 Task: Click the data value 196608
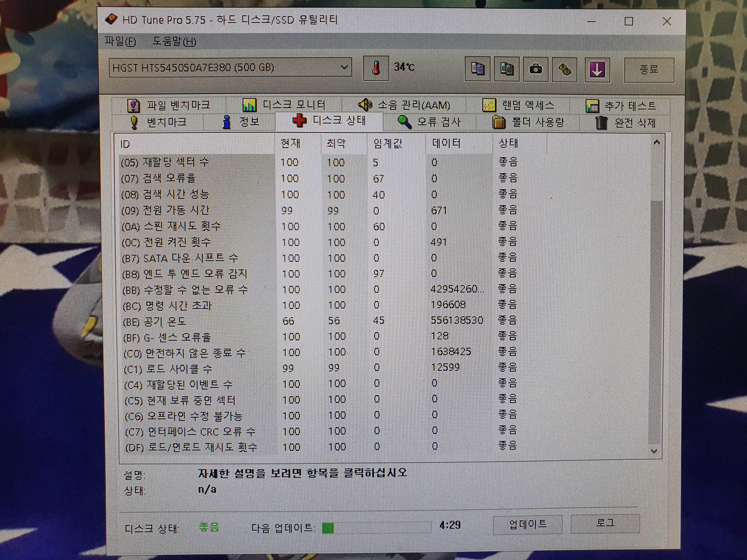click(448, 304)
